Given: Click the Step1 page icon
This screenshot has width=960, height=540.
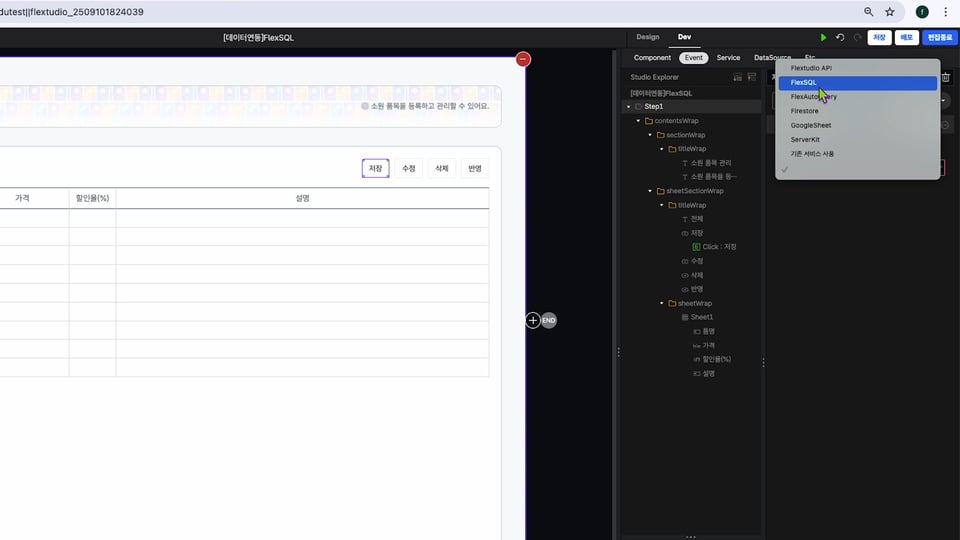Looking at the screenshot, I should pos(639,107).
